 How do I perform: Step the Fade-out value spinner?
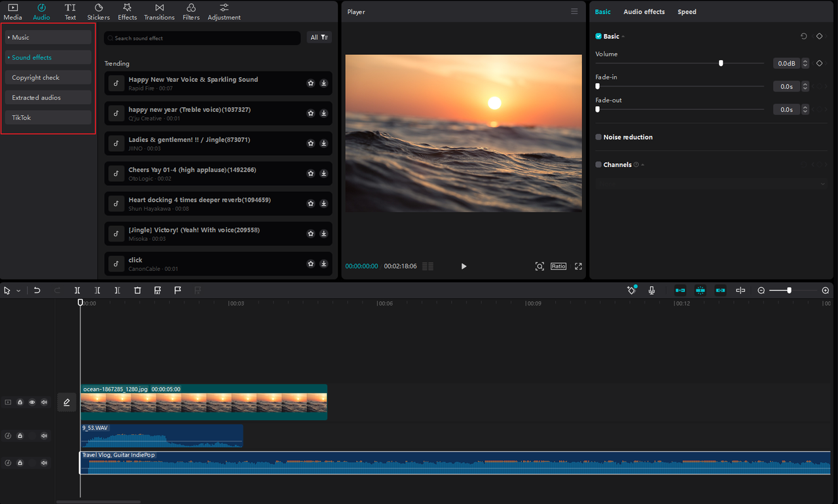(805, 109)
